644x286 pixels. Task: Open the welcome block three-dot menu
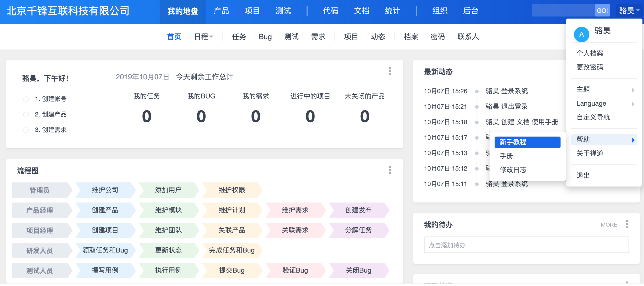point(390,71)
